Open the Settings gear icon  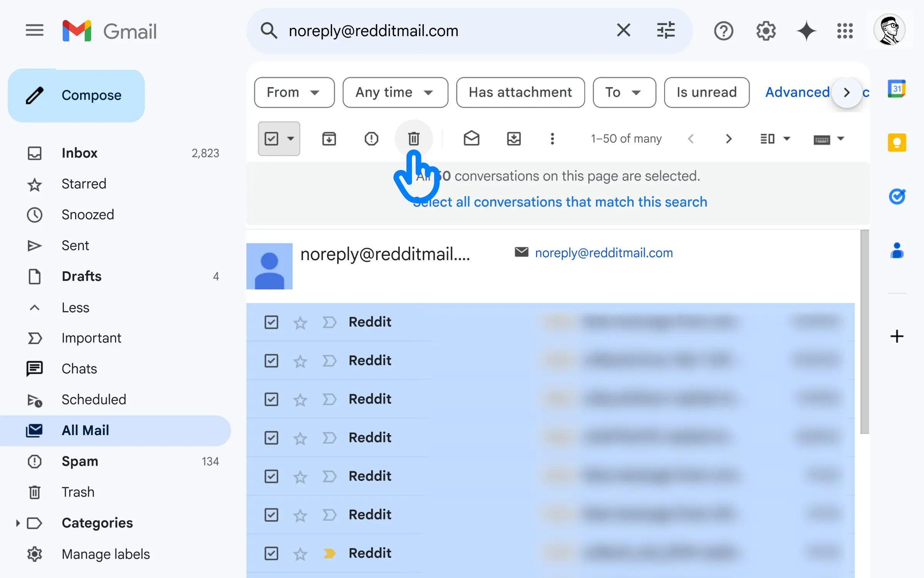point(766,31)
